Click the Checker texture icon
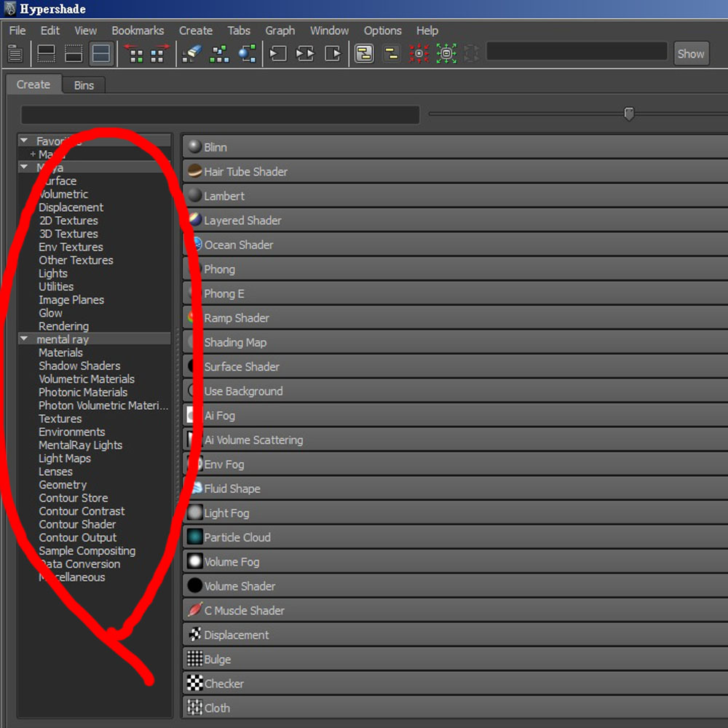The image size is (728, 728). pos(194,683)
